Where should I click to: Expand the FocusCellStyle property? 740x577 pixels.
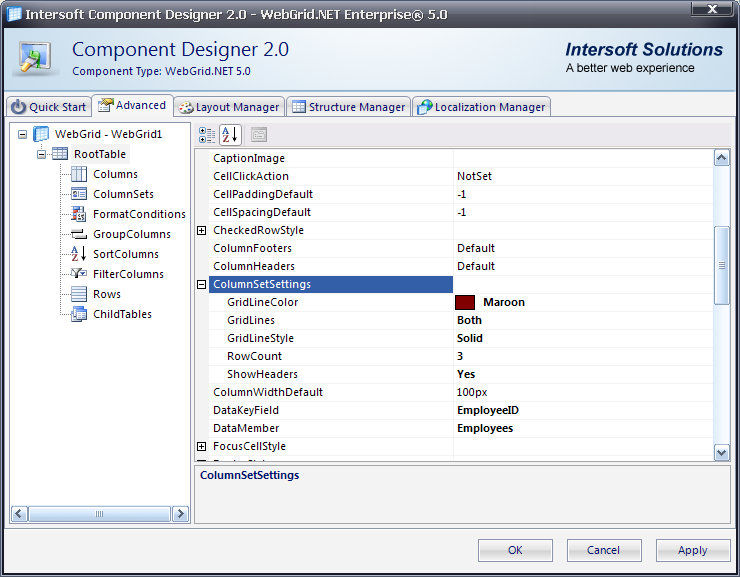click(202, 446)
